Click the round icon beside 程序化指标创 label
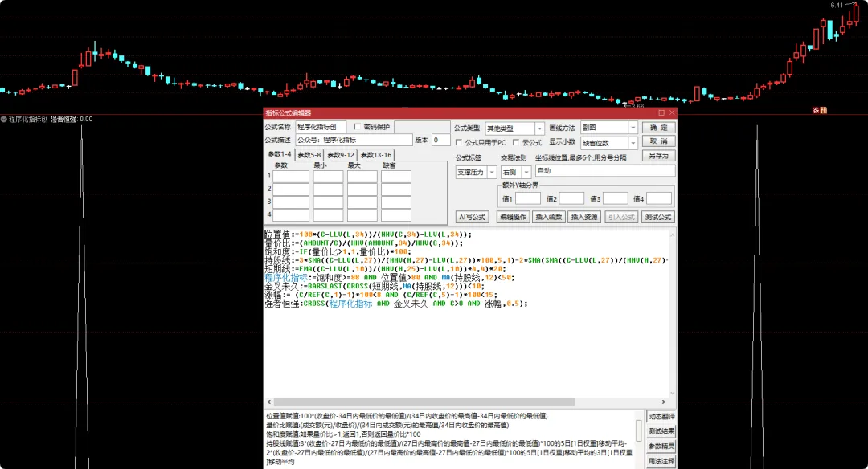 [4, 119]
